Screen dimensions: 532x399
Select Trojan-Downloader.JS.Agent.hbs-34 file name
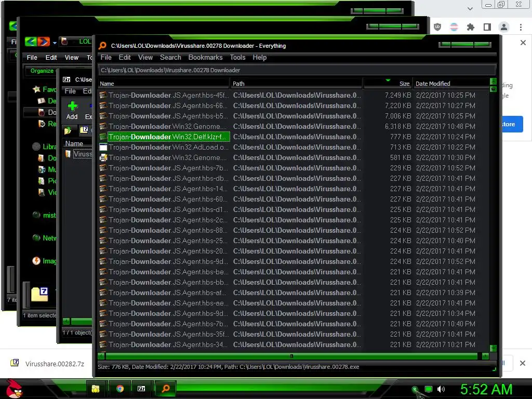pyautogui.click(x=168, y=344)
